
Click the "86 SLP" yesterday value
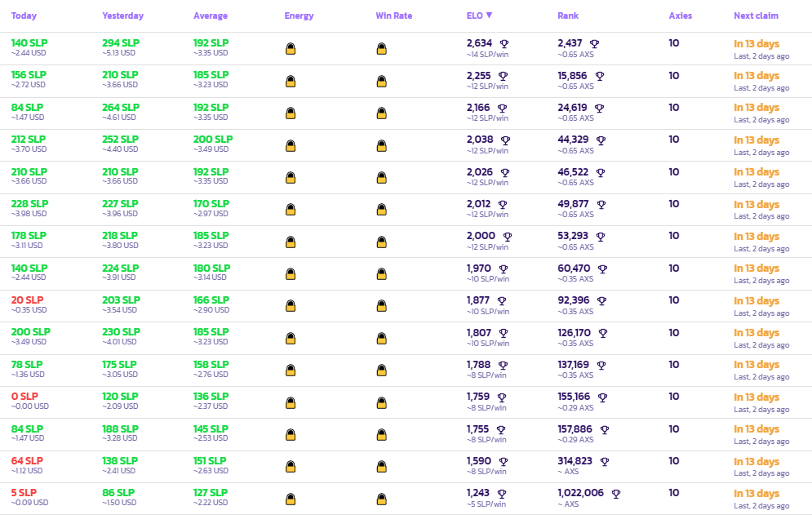(x=118, y=493)
